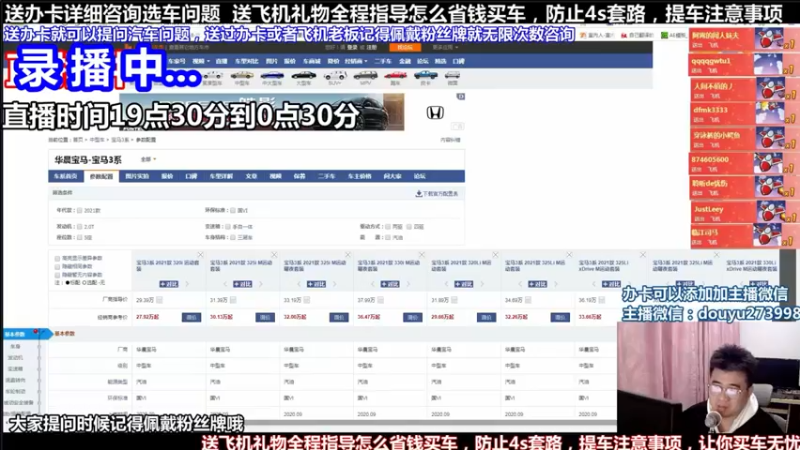Select the red 跑车 sports car icon
The image size is (800, 450).
pyautogui.click(x=395, y=76)
